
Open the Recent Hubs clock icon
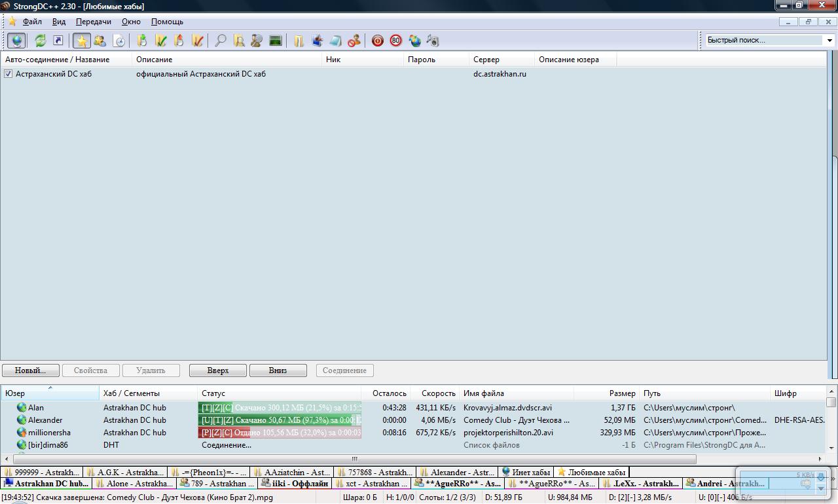(119, 41)
